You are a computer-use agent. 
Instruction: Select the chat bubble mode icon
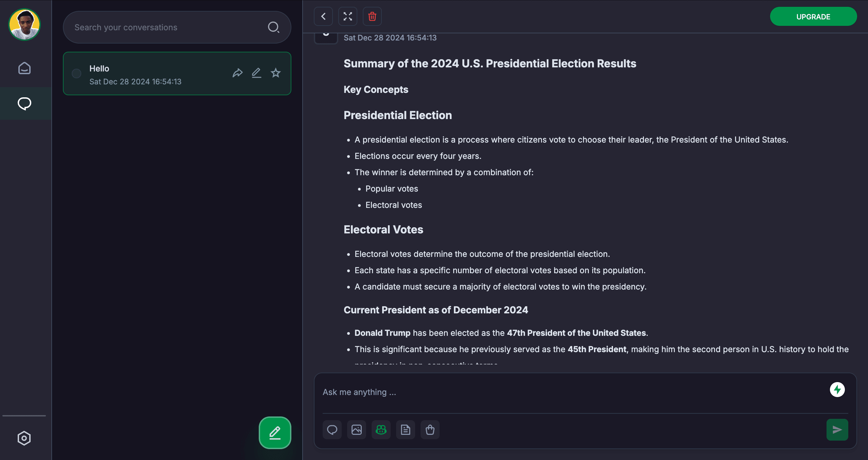[x=332, y=430]
